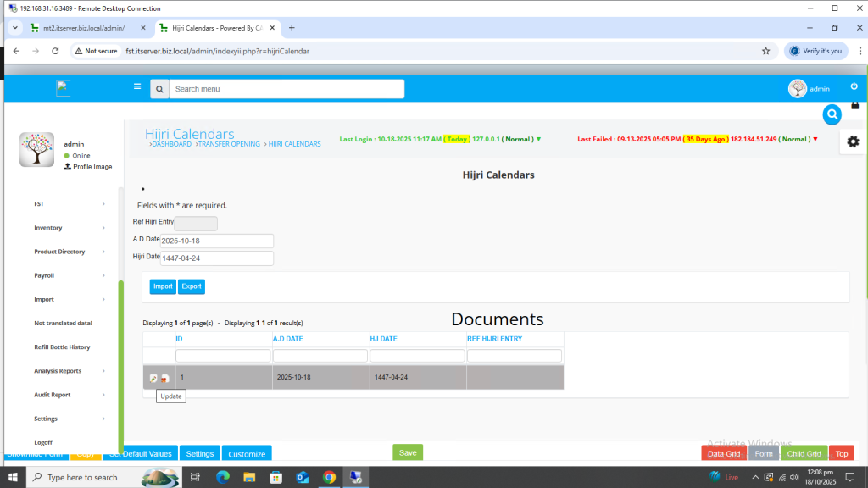Click the Import button
Image resolution: width=868 pixels, height=488 pixels.
click(x=163, y=286)
